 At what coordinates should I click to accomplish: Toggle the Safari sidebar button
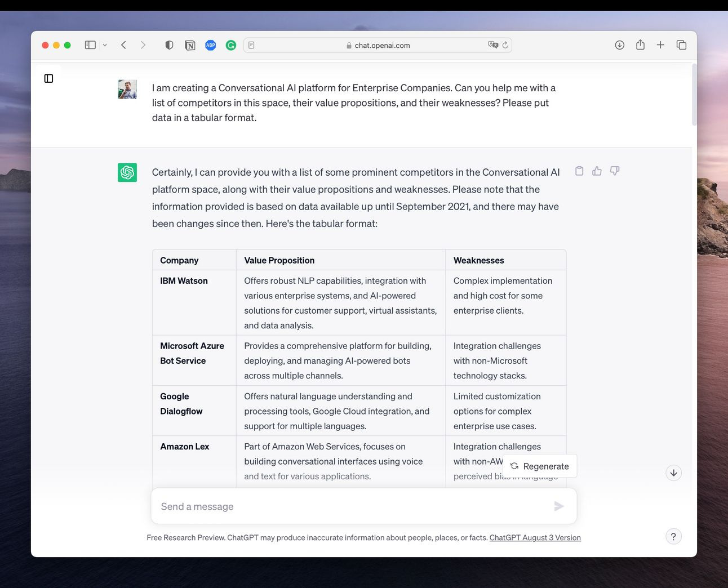pyautogui.click(x=90, y=45)
